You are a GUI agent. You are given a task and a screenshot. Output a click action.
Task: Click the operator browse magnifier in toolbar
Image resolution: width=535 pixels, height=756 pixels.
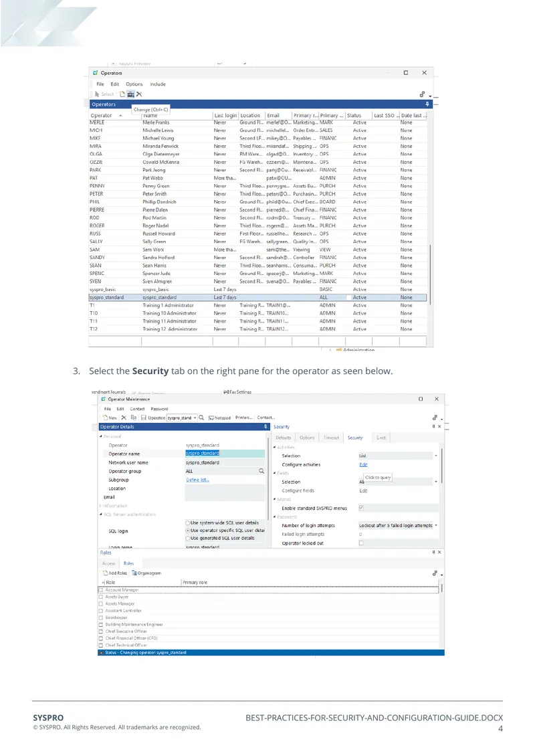click(x=201, y=417)
